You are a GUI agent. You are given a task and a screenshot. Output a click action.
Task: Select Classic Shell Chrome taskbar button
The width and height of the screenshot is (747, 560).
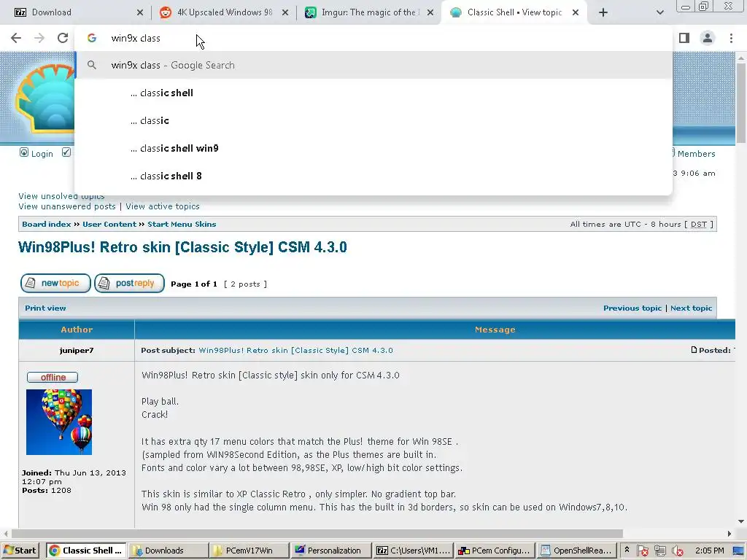click(86, 551)
